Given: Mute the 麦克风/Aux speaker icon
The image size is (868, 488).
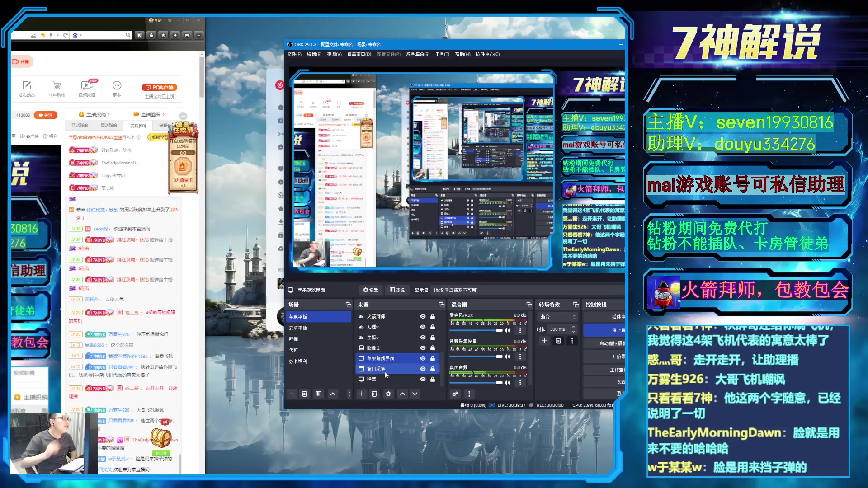Looking at the screenshot, I should (507, 330).
